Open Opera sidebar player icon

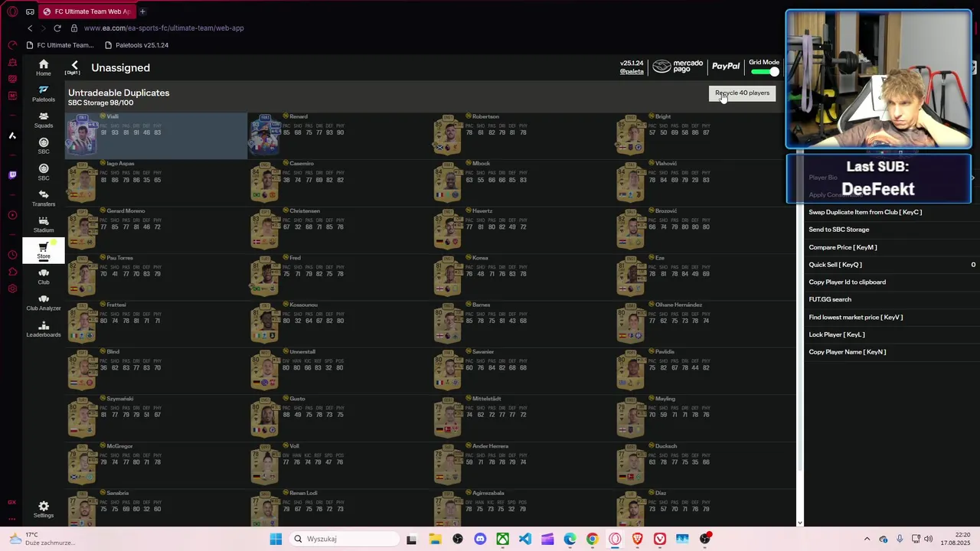pos(12,215)
